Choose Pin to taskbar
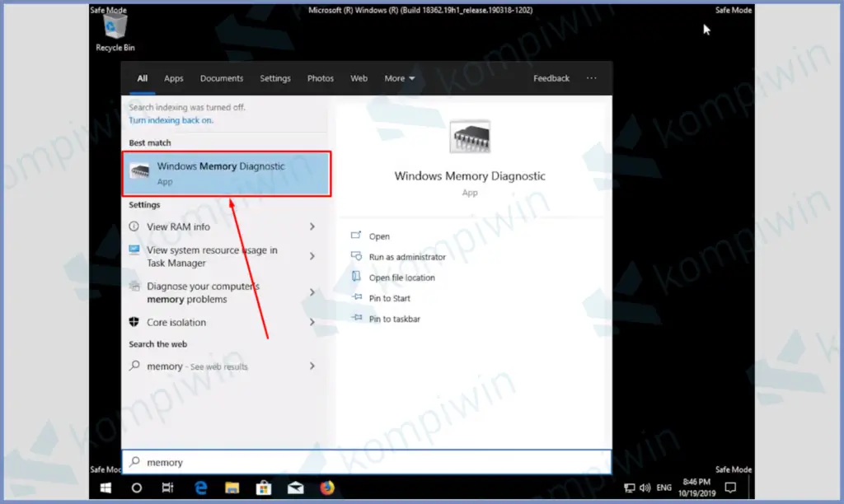This screenshot has width=844, height=504. [394, 319]
